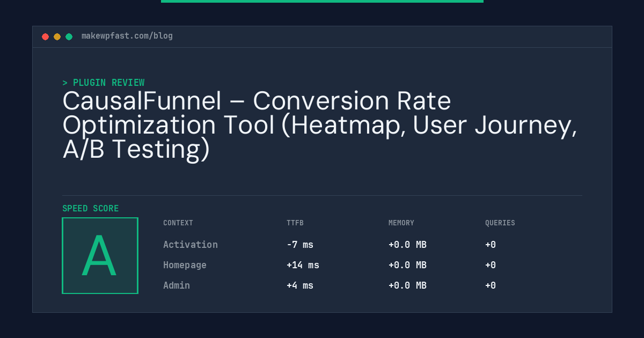Click the +14 ms TTFB value
Image resolution: width=644 pixels, height=338 pixels.
(x=303, y=265)
